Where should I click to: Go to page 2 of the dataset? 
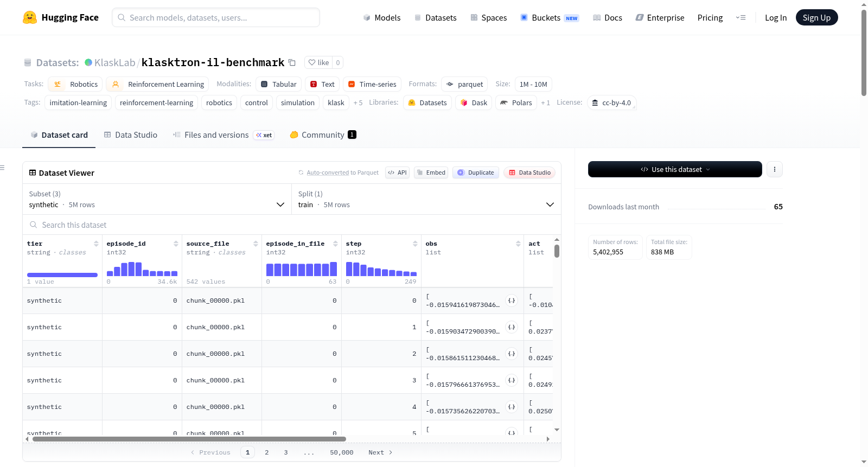(267, 452)
